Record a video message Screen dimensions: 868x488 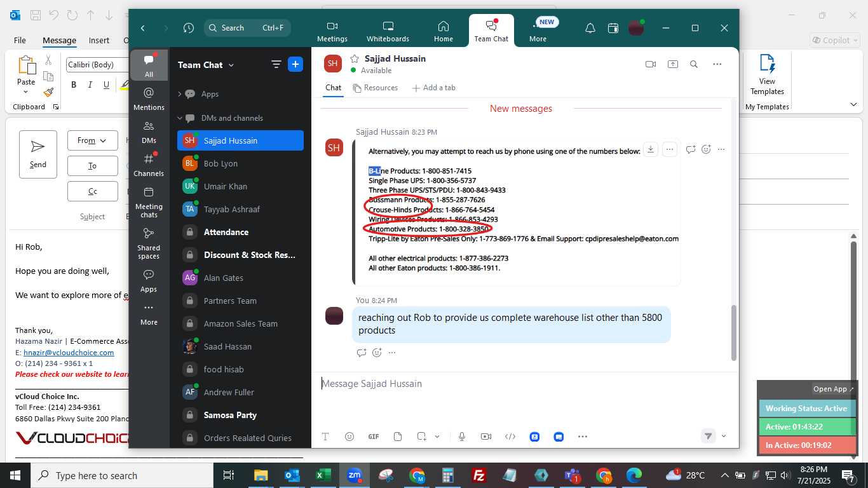[x=486, y=437]
